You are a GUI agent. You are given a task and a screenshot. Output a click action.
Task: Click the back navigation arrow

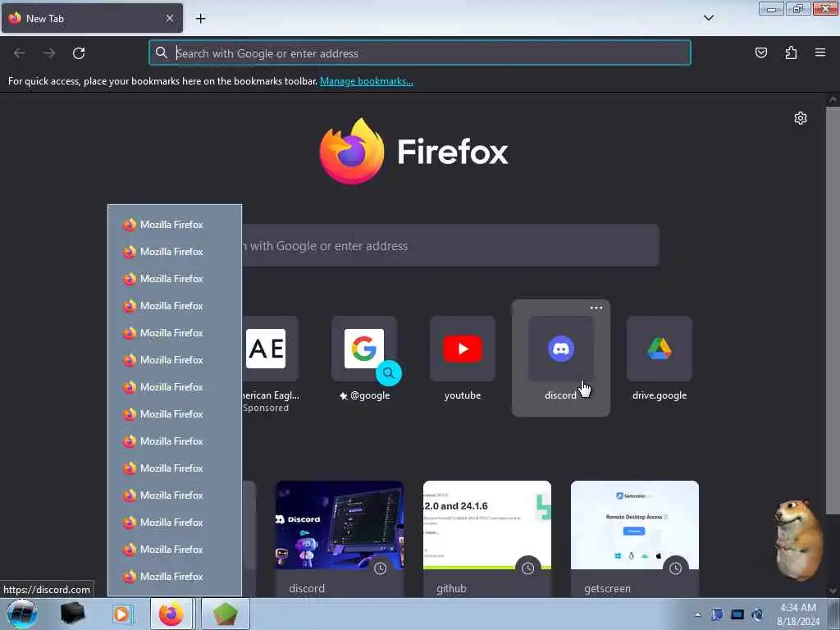coord(20,53)
